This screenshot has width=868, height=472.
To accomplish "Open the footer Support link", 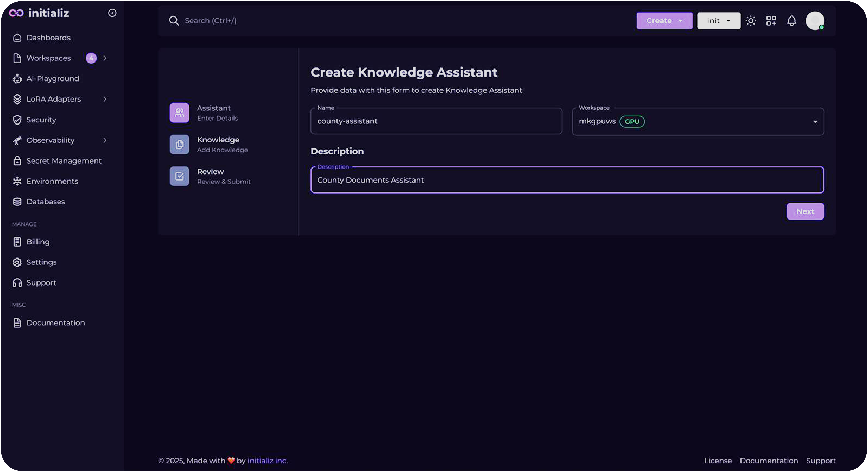I will click(x=820, y=461).
